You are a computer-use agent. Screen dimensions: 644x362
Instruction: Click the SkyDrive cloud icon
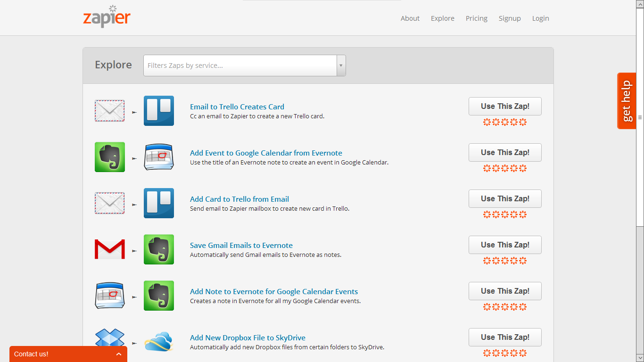coord(158,342)
